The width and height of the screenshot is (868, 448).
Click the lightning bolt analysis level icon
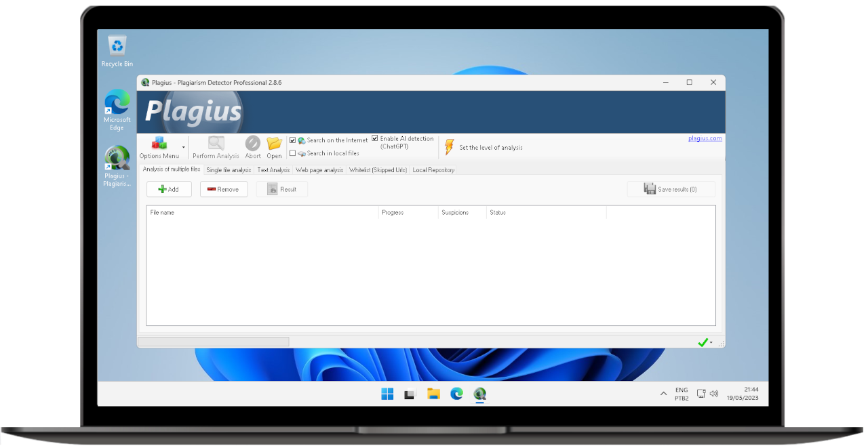[448, 146]
